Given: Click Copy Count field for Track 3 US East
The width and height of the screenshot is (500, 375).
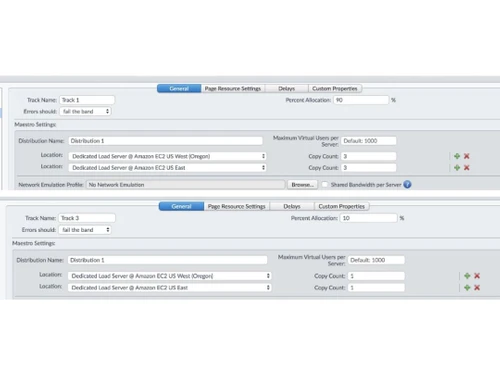Looking at the screenshot, I should coord(376,287).
